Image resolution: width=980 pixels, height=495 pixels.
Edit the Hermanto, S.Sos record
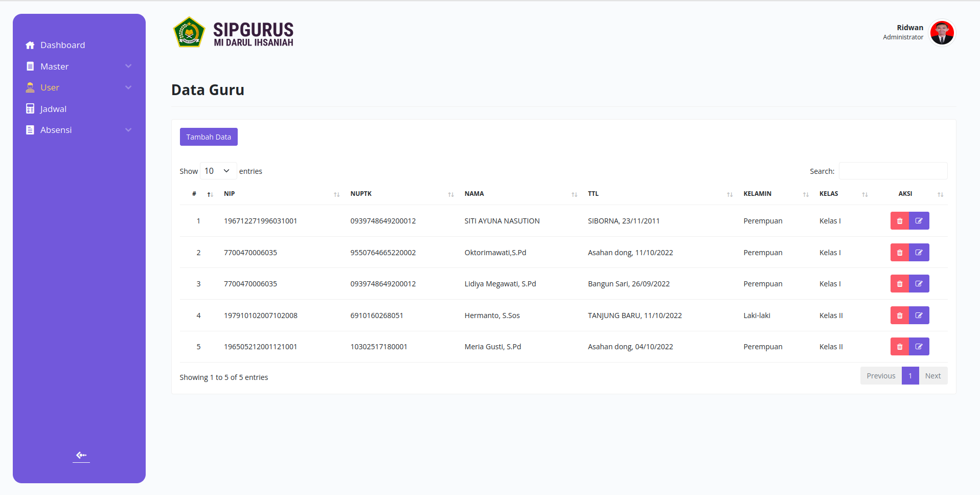(919, 316)
